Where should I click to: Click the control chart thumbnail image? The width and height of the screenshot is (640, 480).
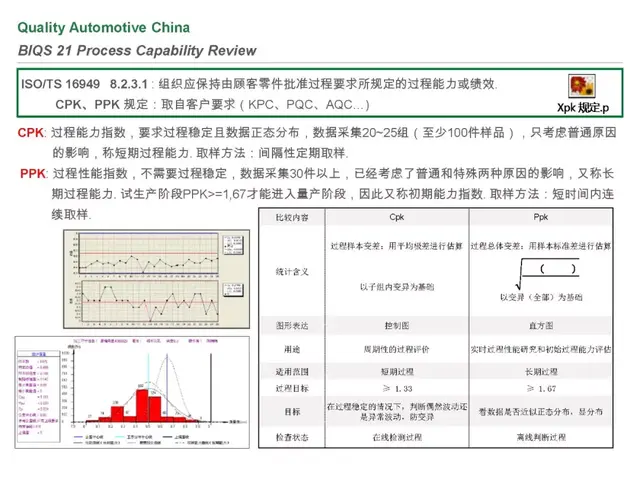coord(157,279)
